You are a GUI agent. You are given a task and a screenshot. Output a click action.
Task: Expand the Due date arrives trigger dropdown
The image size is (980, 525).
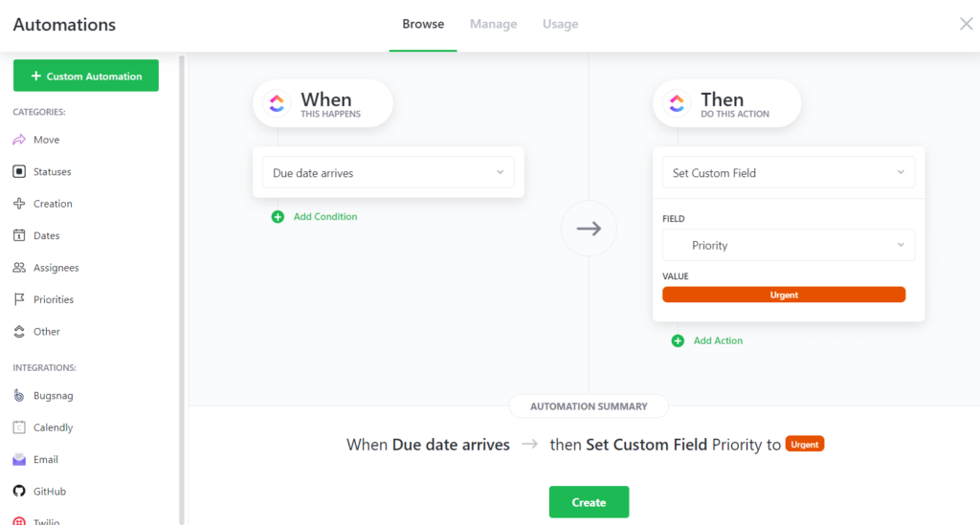tap(388, 173)
